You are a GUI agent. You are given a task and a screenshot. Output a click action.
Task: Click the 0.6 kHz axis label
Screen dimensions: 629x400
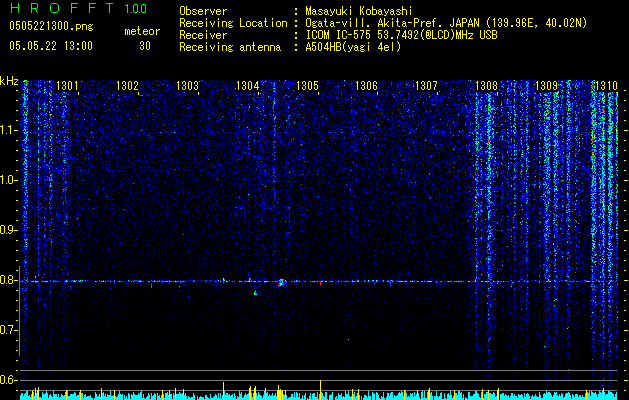[x=9, y=380]
